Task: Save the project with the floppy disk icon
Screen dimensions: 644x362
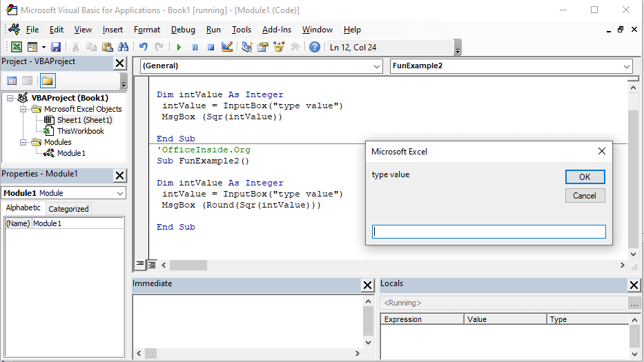Action: click(56, 47)
